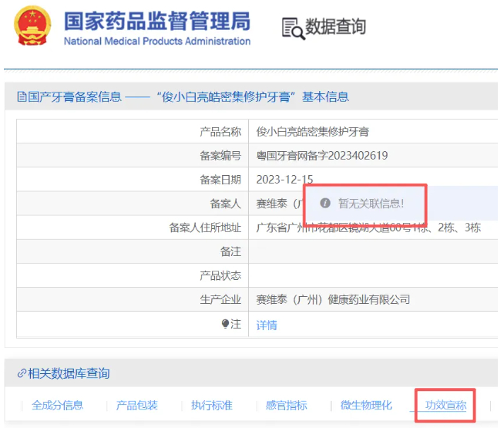Click the 产品状态 label cell
This screenshot has width=504, height=428.
click(x=133, y=275)
